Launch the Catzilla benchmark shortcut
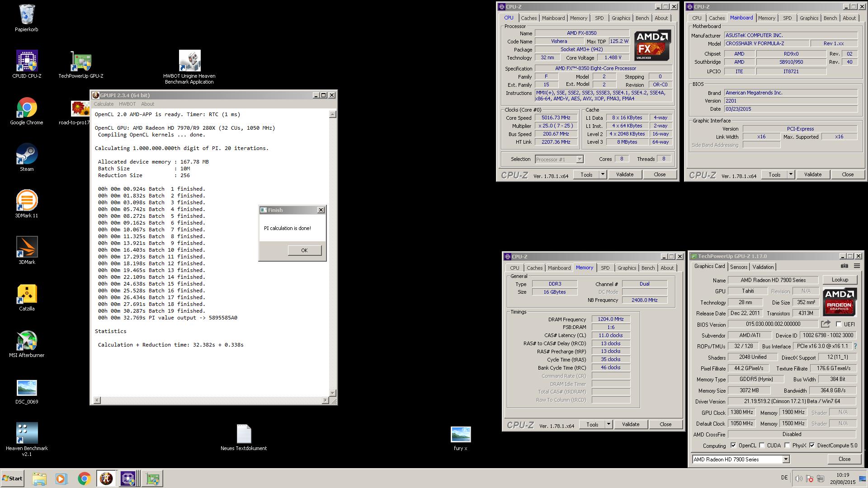The image size is (868, 488). click(x=27, y=297)
